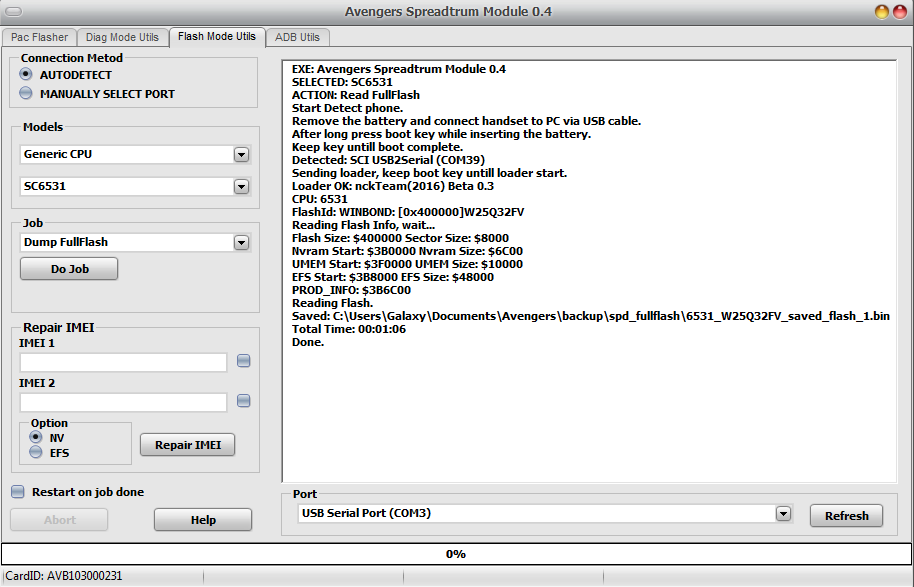Click the log line 'Detected: SCI USB2Serial (COM39)'
Screen dimensions: 914x587
(x=388, y=160)
